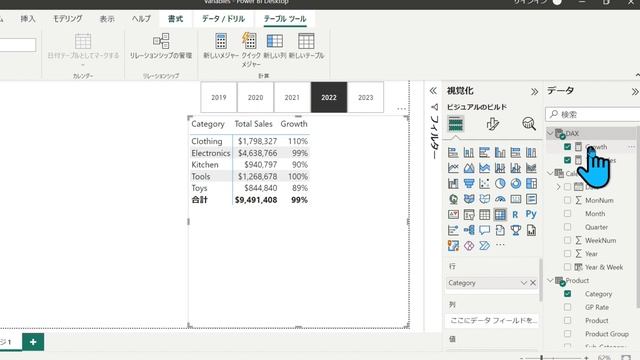Check the WeekNum field checkbox
Screen dimensions: 640x360
click(567, 240)
